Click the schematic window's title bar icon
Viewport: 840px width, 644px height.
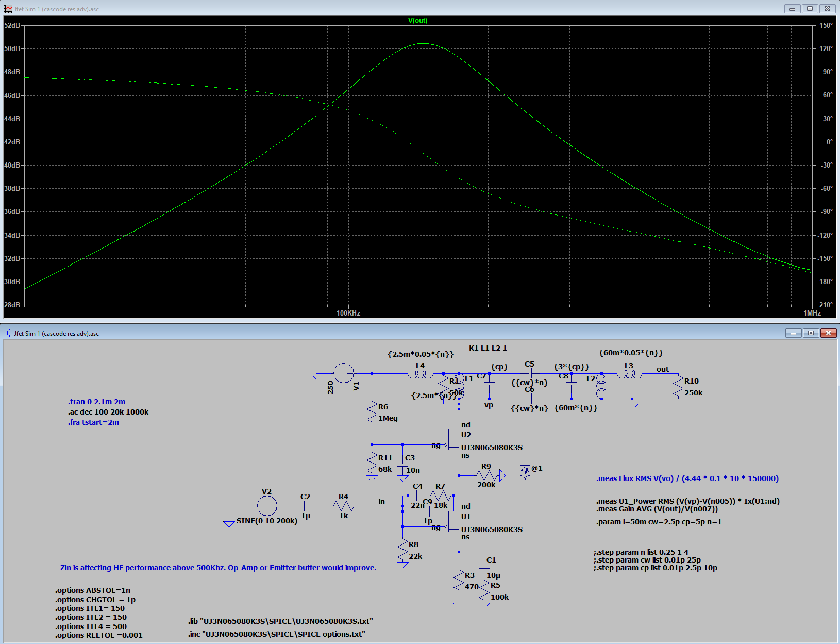[x=8, y=333]
